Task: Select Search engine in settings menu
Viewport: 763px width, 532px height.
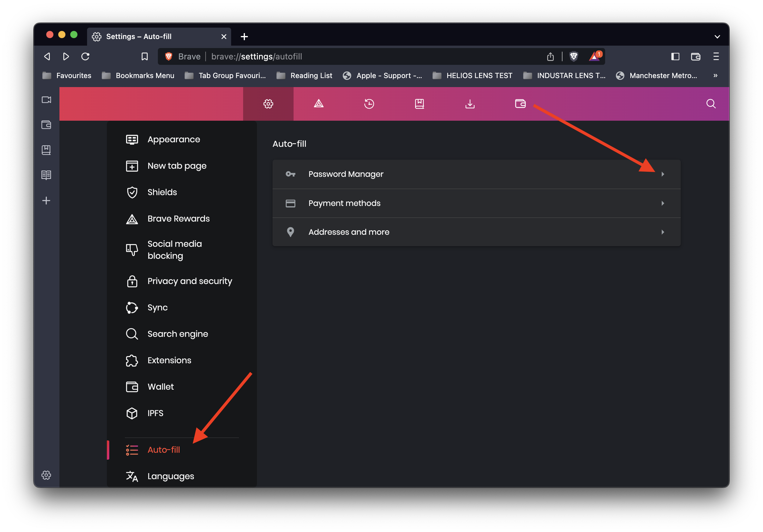Action: click(x=177, y=334)
